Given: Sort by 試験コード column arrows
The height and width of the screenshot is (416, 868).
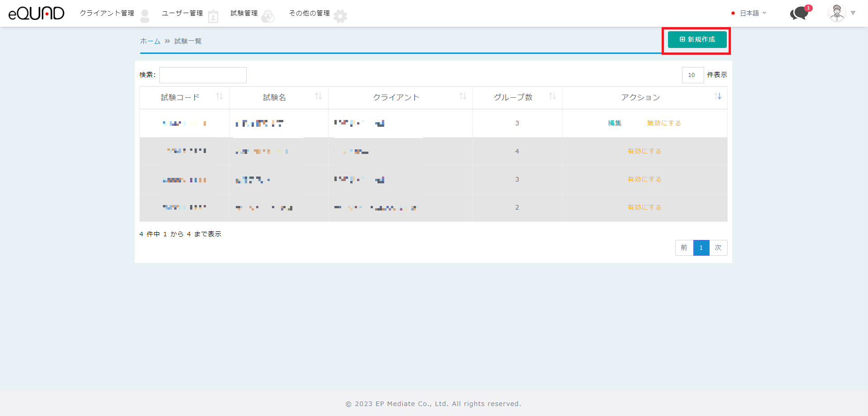Looking at the screenshot, I should pyautogui.click(x=219, y=96).
